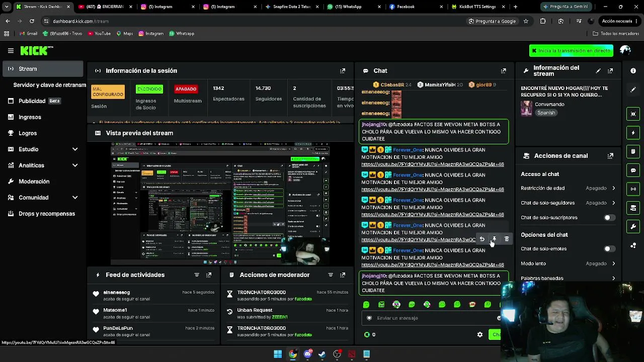Open the user avatar menu
644x362 pixels.
625,50
